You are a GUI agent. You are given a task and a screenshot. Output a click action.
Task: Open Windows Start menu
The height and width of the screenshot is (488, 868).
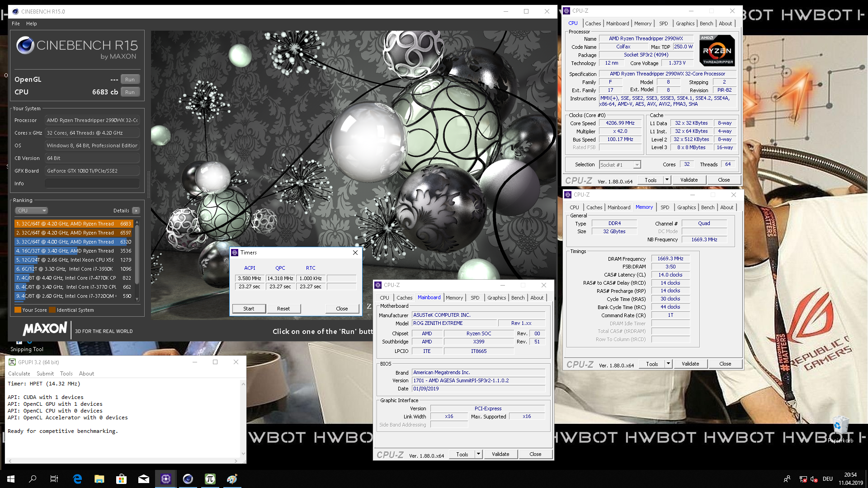[11, 479]
